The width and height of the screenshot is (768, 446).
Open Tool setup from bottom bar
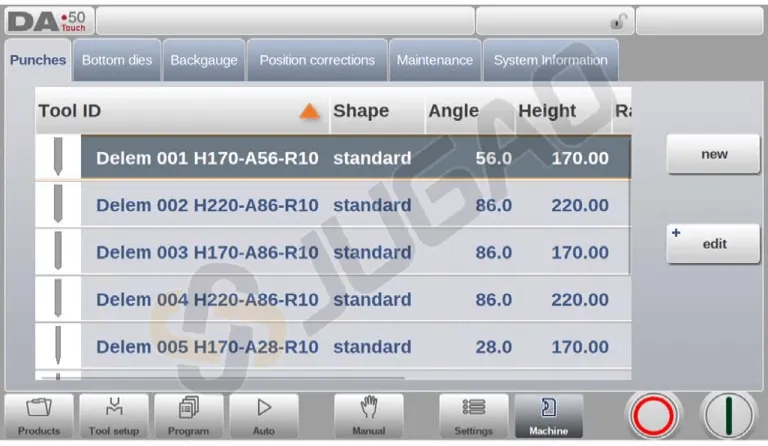[111, 415]
